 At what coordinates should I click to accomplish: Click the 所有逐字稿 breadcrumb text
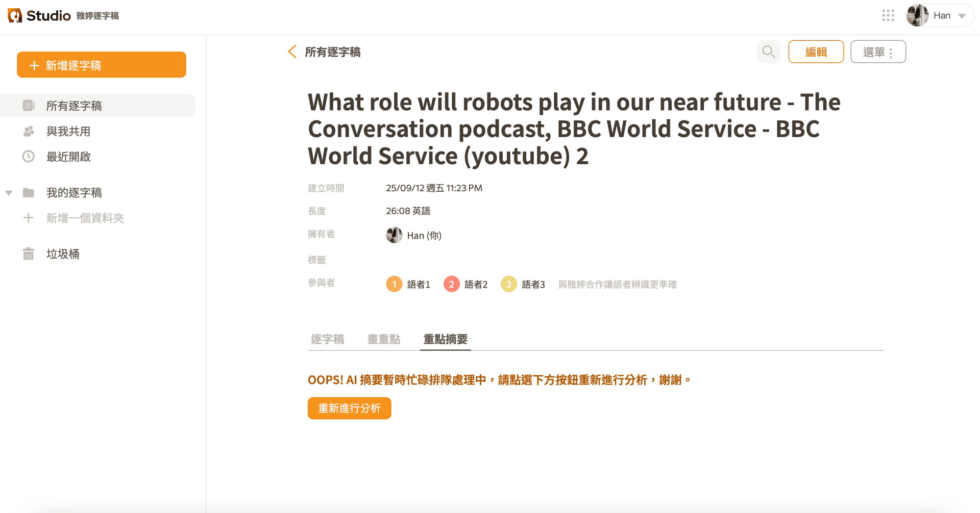[x=333, y=52]
